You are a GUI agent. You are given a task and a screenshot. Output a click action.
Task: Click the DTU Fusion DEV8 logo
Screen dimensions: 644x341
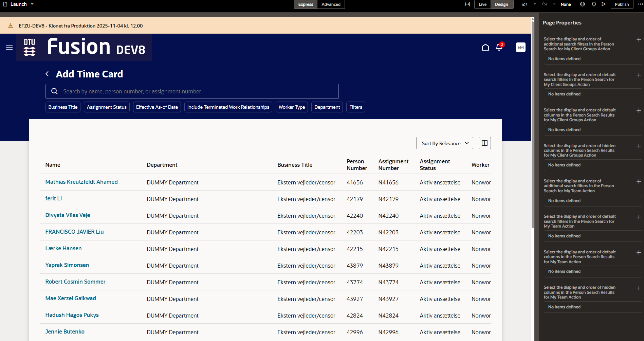(x=84, y=47)
